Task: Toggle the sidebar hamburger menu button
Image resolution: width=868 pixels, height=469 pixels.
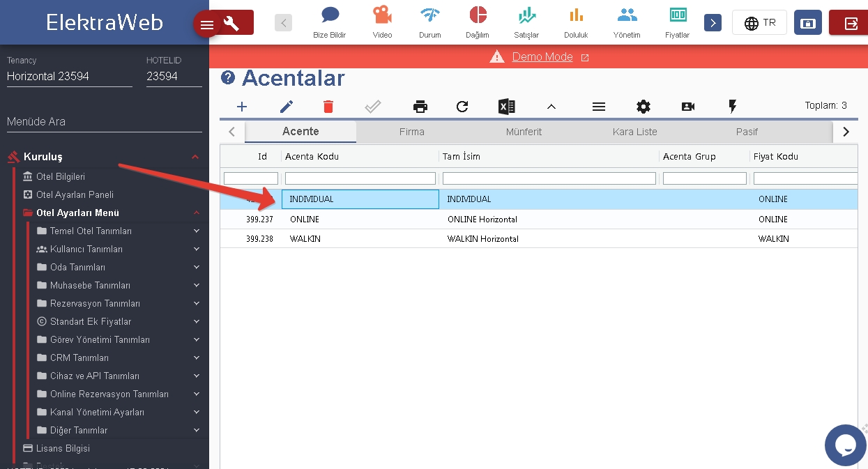Action: [207, 25]
